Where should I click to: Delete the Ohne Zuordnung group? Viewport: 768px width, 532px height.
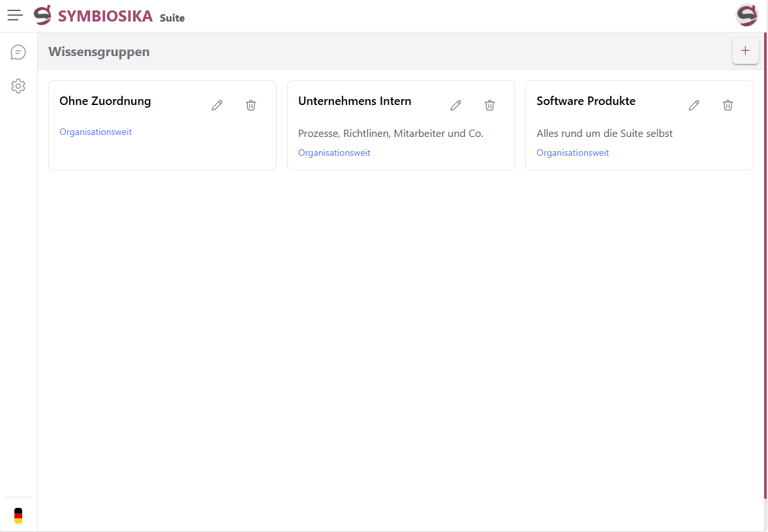click(x=251, y=105)
